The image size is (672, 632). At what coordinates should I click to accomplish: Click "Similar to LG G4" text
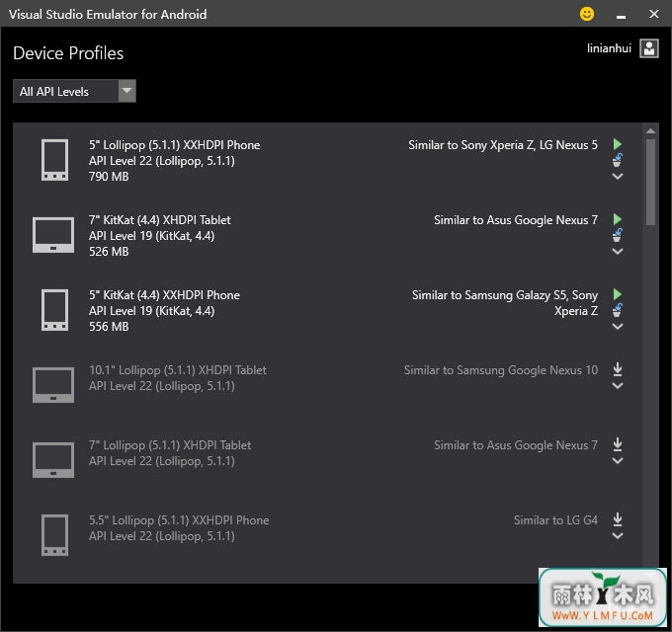[x=555, y=520]
